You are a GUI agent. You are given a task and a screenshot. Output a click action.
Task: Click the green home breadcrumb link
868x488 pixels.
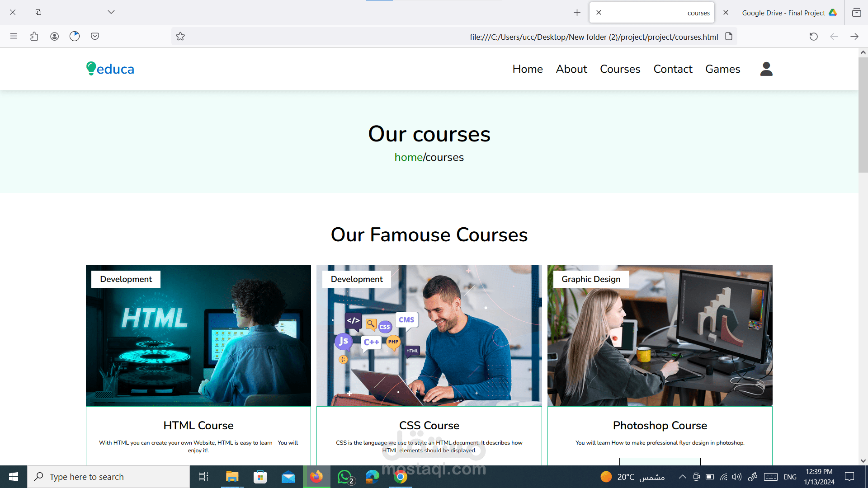tap(408, 157)
